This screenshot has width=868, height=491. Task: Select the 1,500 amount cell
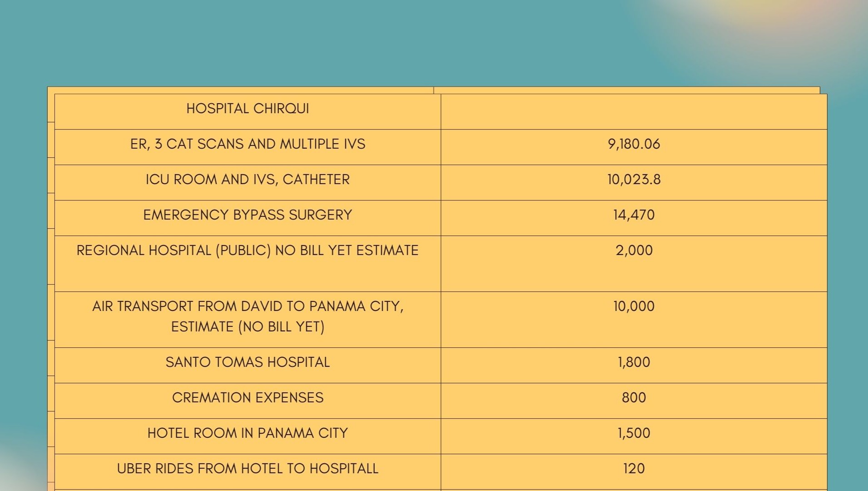(x=634, y=433)
